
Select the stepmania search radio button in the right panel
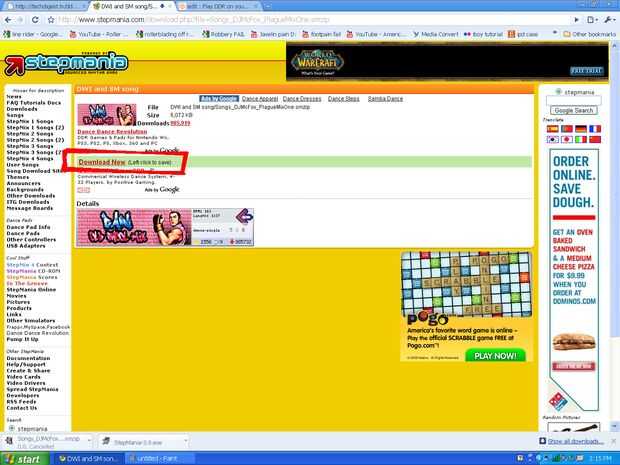558,92
